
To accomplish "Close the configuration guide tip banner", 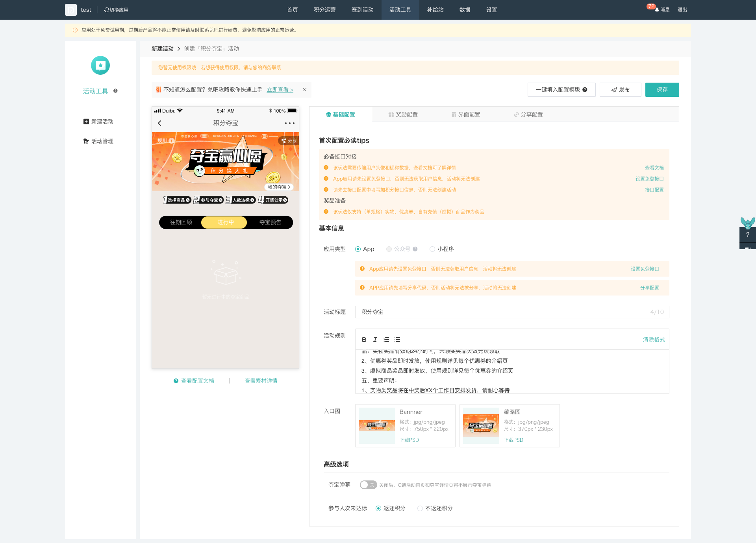I will click(x=304, y=90).
